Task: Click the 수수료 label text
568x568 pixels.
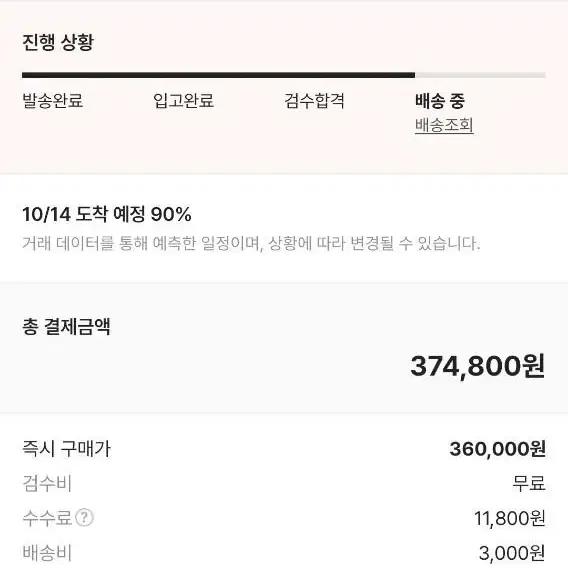Action: point(47,518)
